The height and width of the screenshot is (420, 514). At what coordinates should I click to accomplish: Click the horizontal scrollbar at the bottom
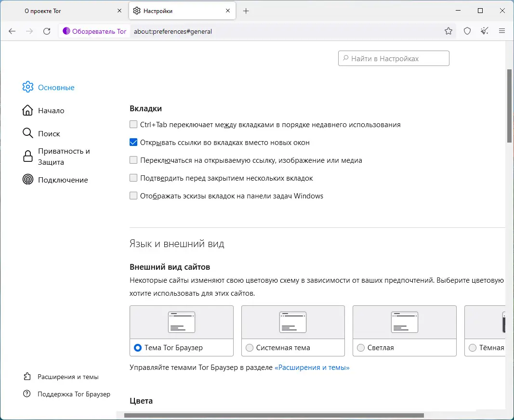coord(274,415)
